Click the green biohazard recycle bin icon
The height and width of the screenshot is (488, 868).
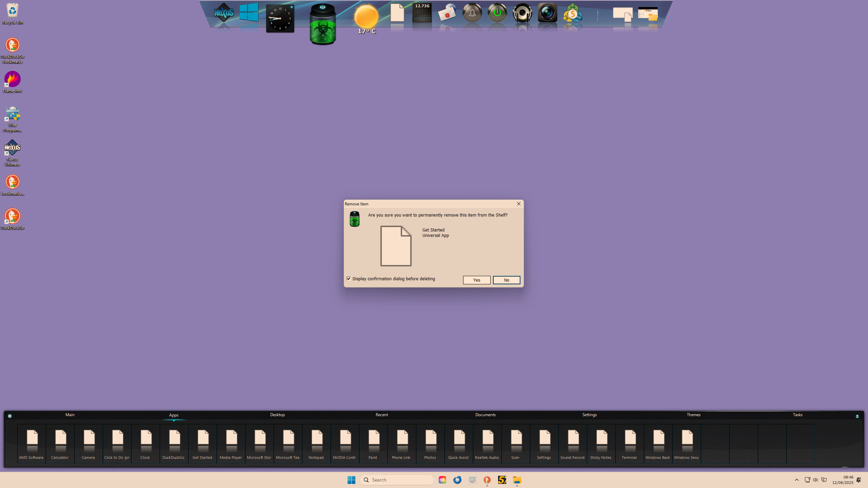[x=323, y=24]
